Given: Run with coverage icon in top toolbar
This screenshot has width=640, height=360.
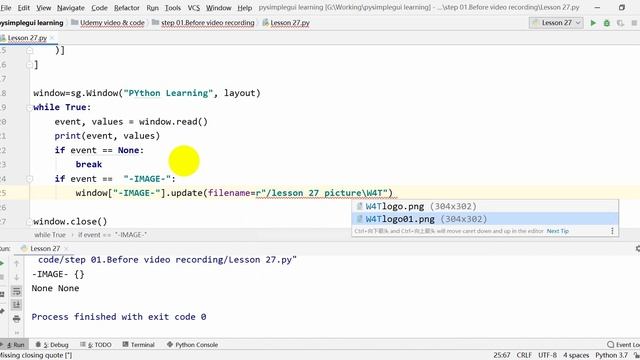Looking at the screenshot, I should (620, 23).
